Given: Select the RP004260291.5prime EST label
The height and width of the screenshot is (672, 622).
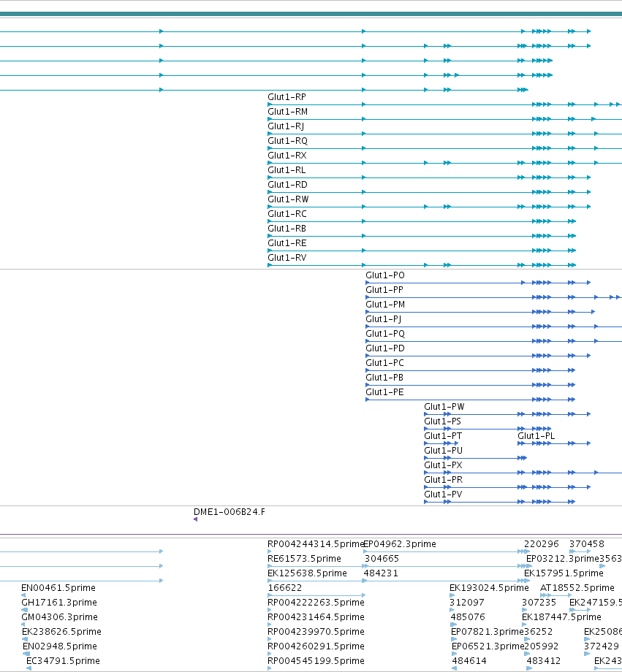Looking at the screenshot, I should click(316, 646).
